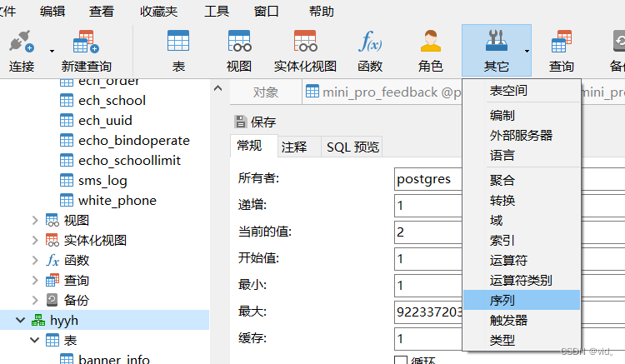Expand the 查询 tree node
The height and width of the screenshot is (364, 625).
(x=35, y=281)
